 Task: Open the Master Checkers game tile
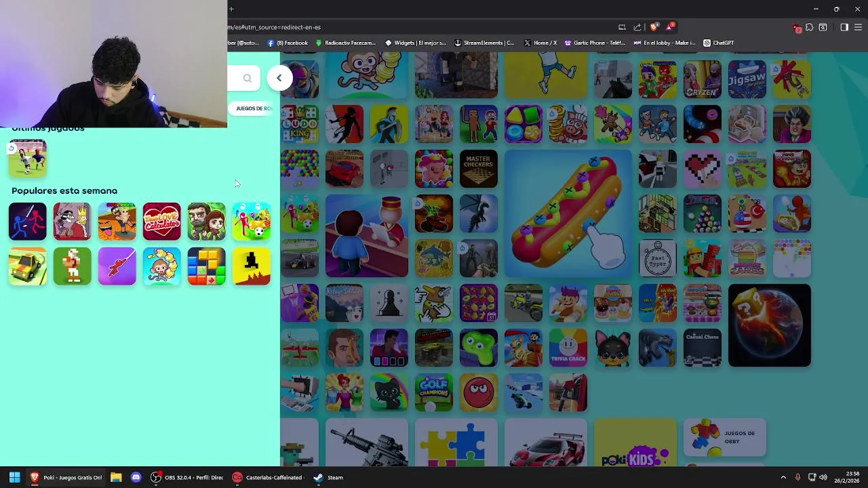(x=478, y=169)
